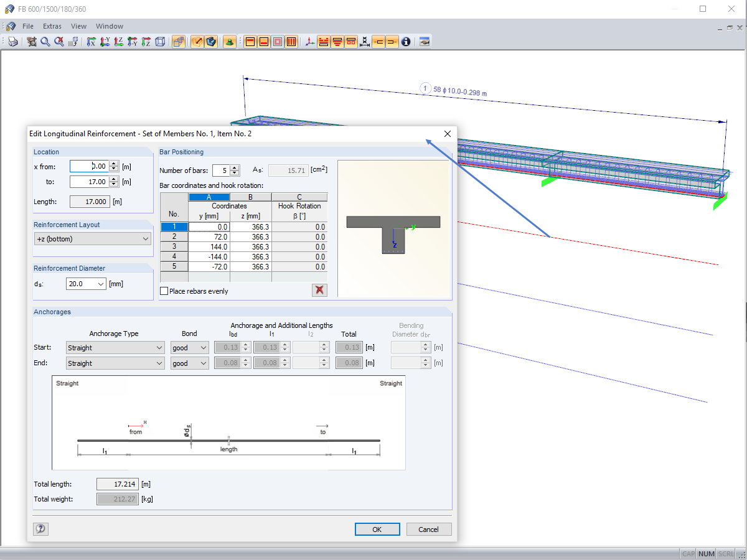Screen dimensions: 747x560
Task: Toggle the stirrups display icon with vertical bars
Action: (291, 42)
